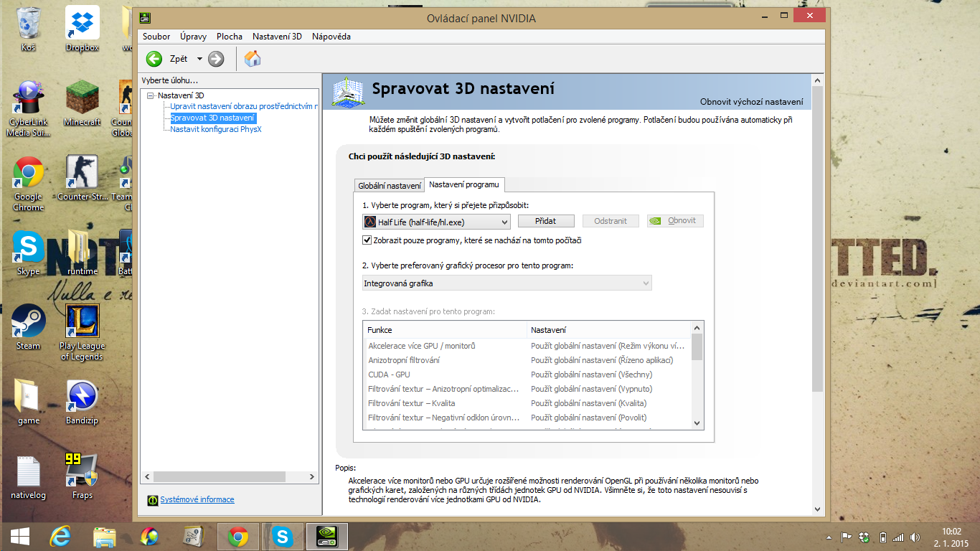Select the Nastavení programu tab
This screenshot has width=980, height=551.
coord(464,185)
